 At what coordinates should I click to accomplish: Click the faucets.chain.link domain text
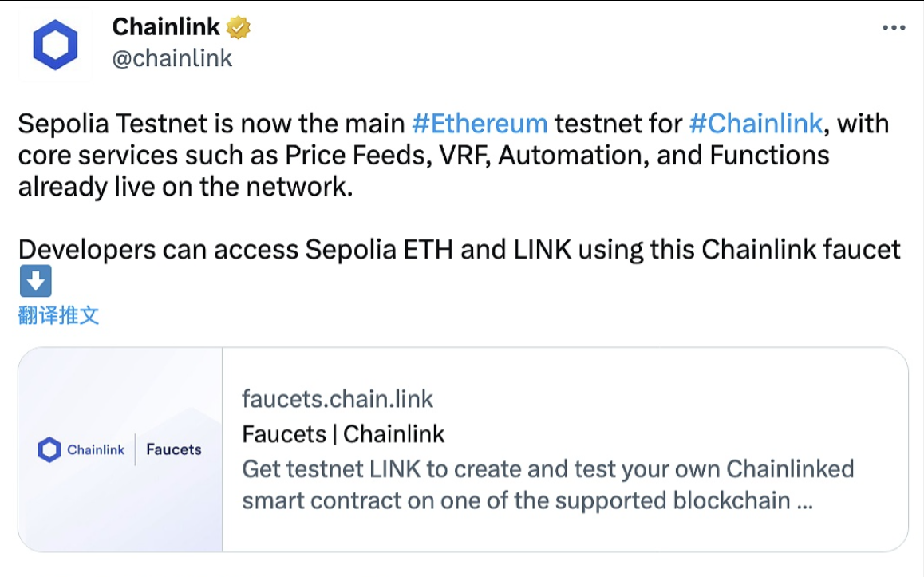coord(338,399)
